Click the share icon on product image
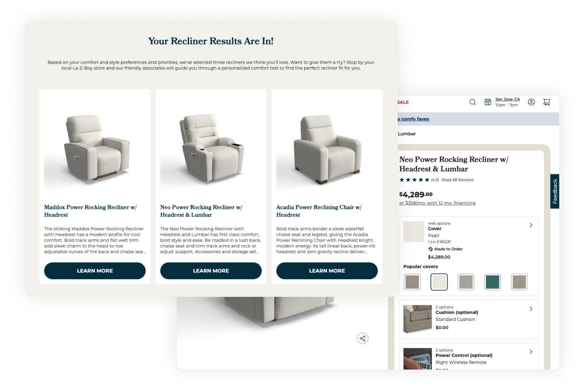Image resolution: width=588 pixels, height=392 pixels. 363,338
